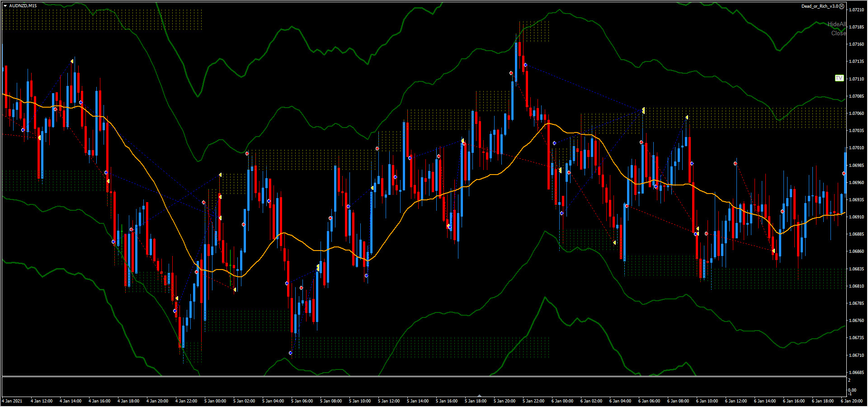Click the 5 Jan 12:00 time label
This screenshot has height=407, width=868.
(389, 401)
